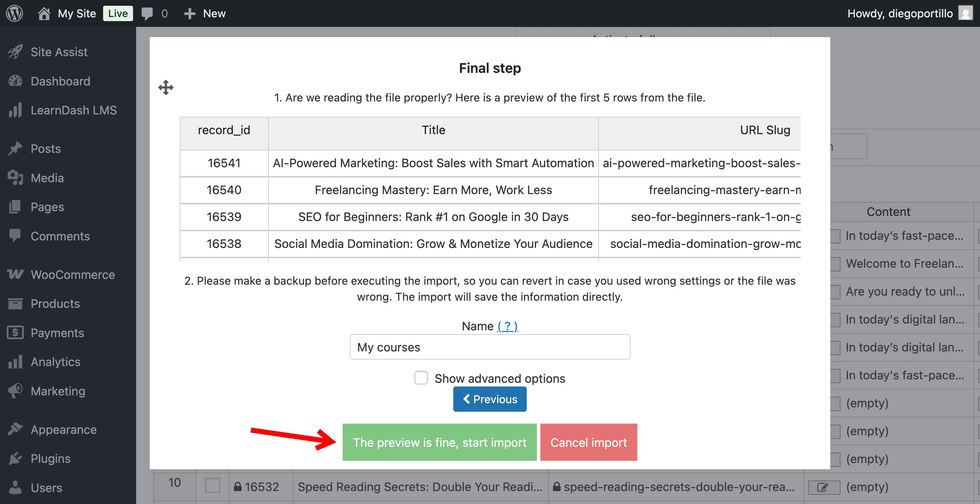Viewport: 980px width, 504px height.
Task: Click the plus New icon in admin bar
Action: point(190,13)
